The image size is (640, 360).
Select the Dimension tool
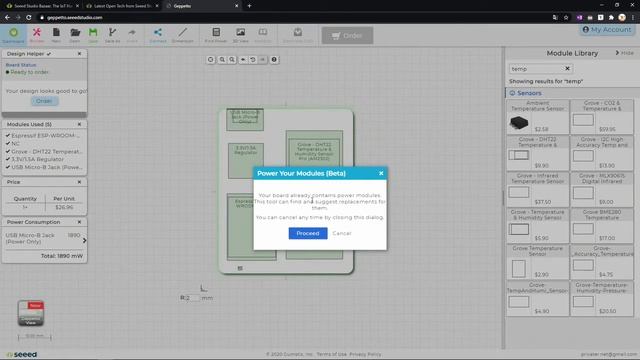[182, 35]
